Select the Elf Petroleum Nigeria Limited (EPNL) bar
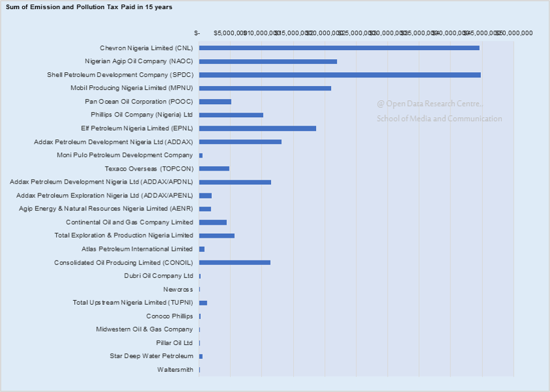Screen dimensions: 550x392 257,128
